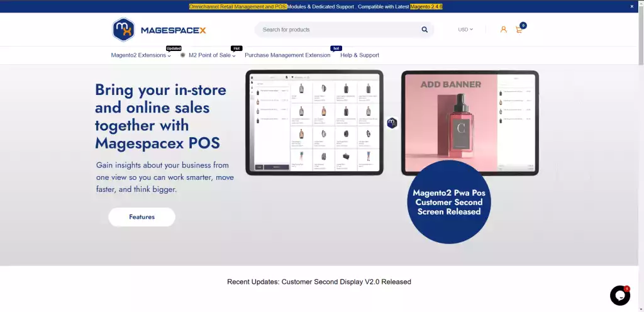
Task: Click the ADD BANNER tablet image
Action: [x=470, y=122]
